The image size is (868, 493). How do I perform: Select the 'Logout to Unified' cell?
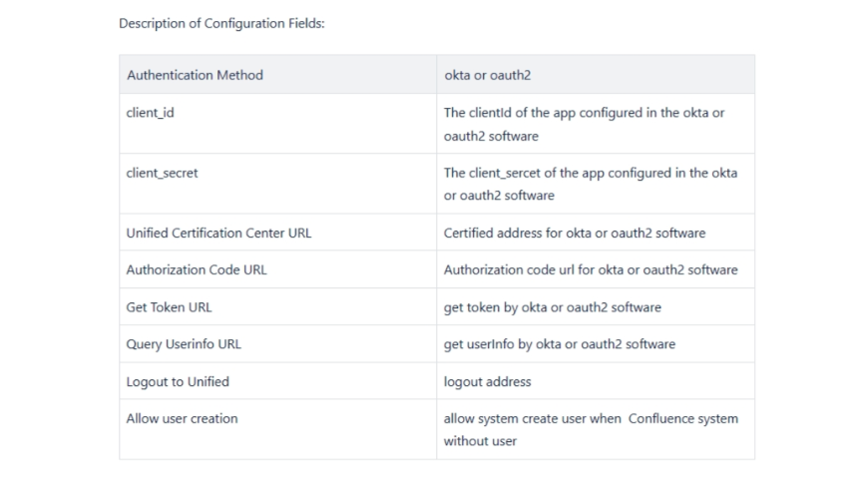point(178,381)
